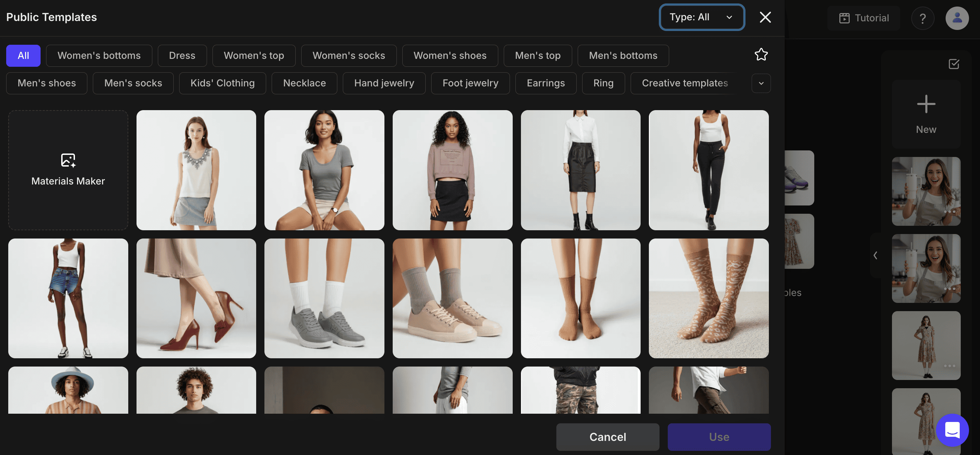Collapse the right side panel arrow
This screenshot has width=980, height=455.
875,255
